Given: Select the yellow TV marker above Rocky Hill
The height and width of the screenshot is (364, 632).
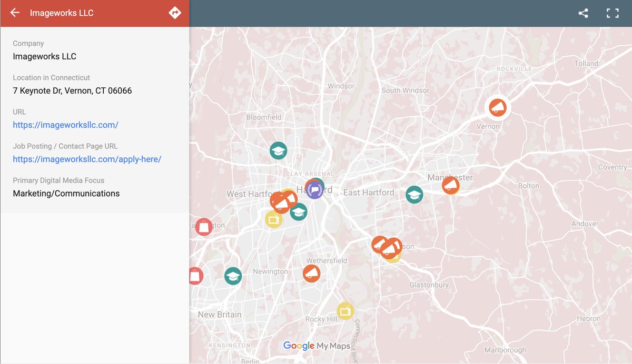Looking at the screenshot, I should tap(345, 311).
